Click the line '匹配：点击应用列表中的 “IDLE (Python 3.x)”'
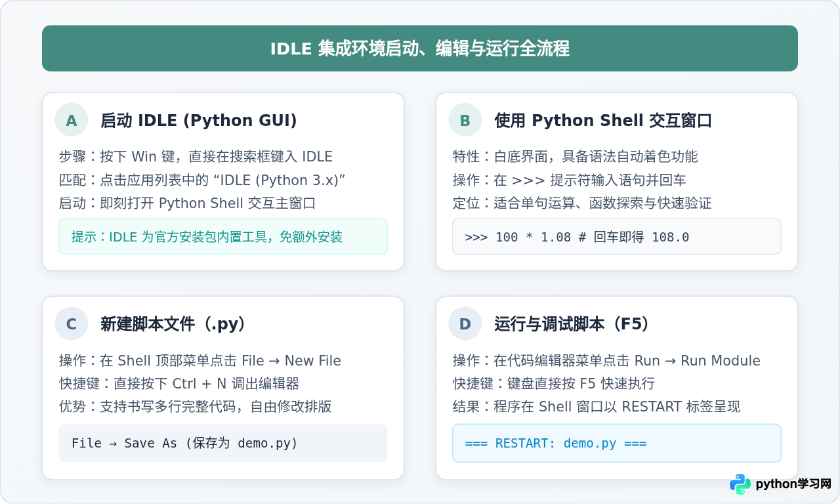The image size is (840, 504). pos(202,180)
